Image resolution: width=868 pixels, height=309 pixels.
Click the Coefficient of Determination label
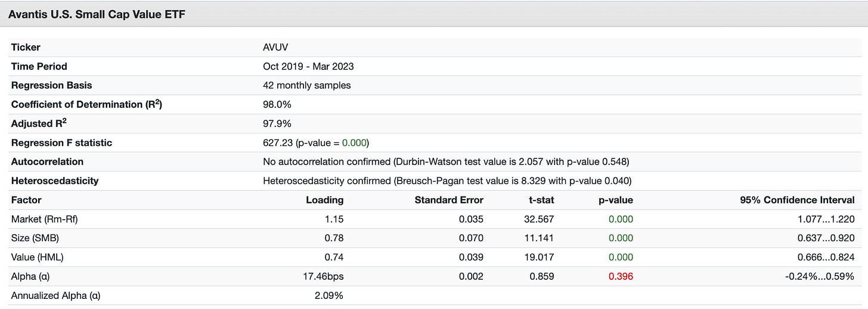point(87,104)
